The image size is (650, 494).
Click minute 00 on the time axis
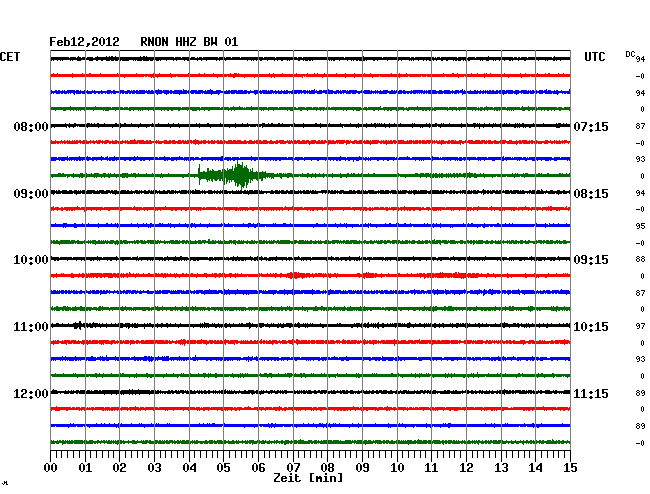pyautogui.click(x=51, y=468)
